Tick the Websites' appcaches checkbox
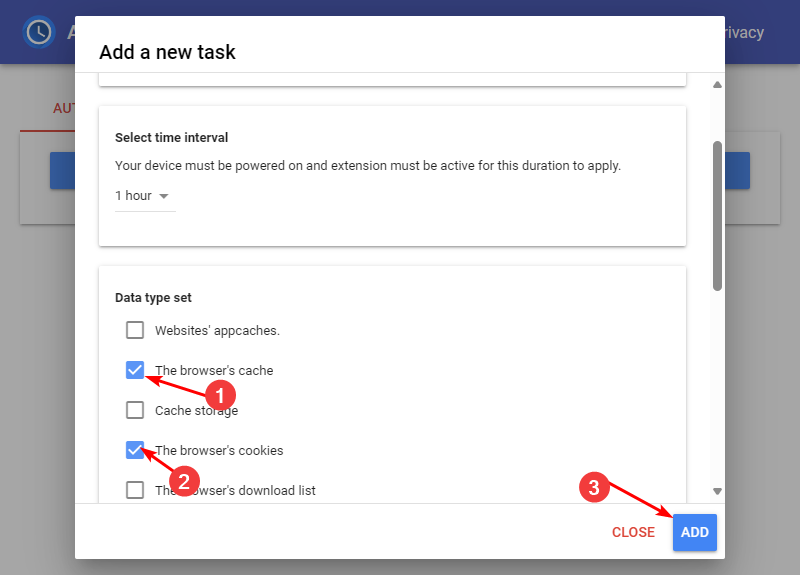 [x=135, y=330]
